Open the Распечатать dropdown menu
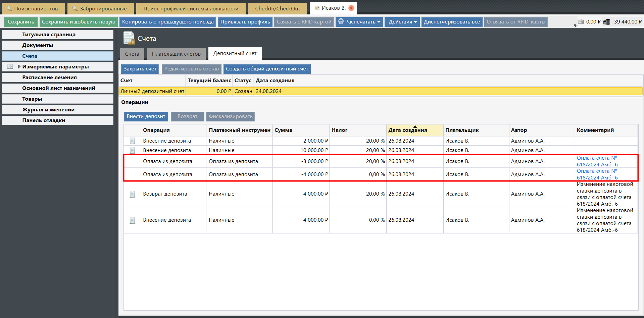 [x=359, y=22]
